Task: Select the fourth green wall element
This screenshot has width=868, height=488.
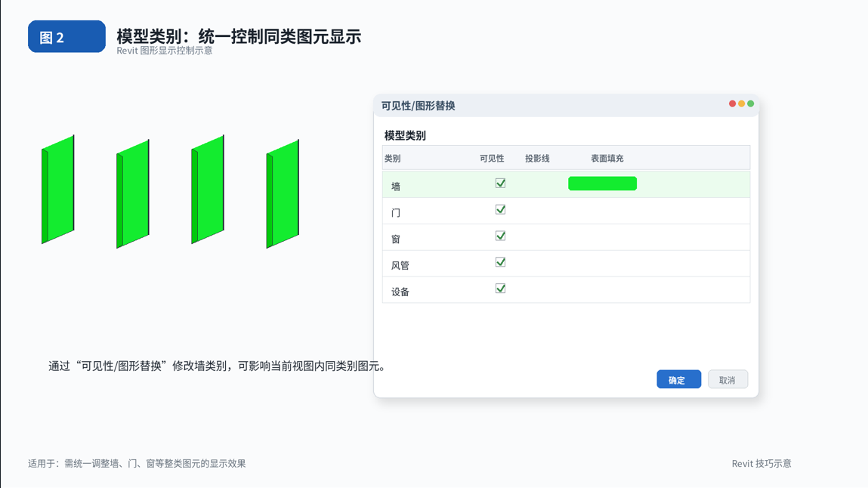Action: 283,193
